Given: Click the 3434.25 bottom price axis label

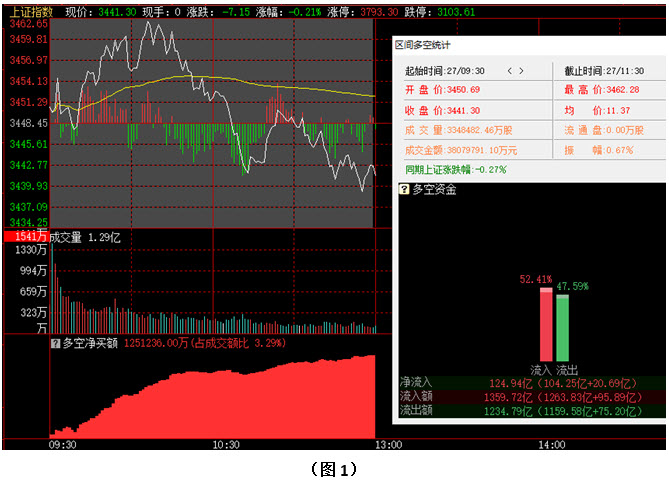Looking at the screenshot, I should pyautogui.click(x=29, y=222).
